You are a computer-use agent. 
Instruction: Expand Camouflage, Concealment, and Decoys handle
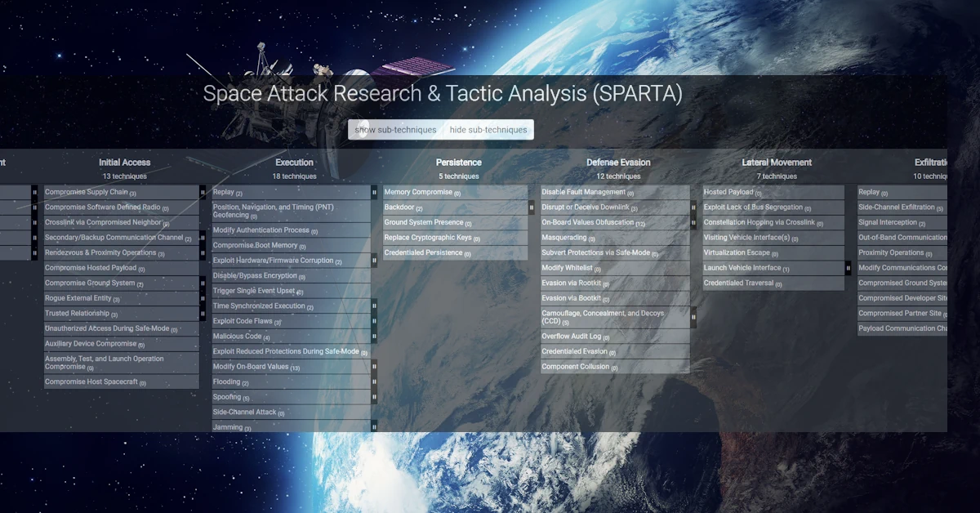693,317
